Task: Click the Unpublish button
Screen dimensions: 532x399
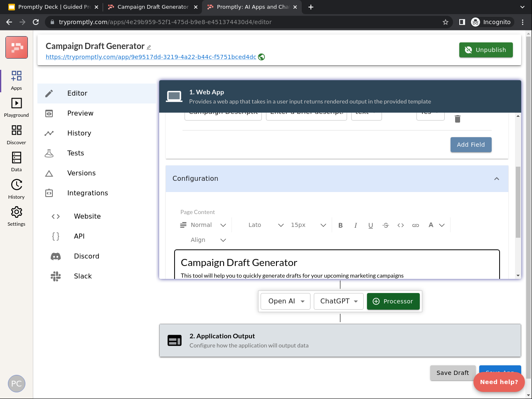Action: coord(486,50)
